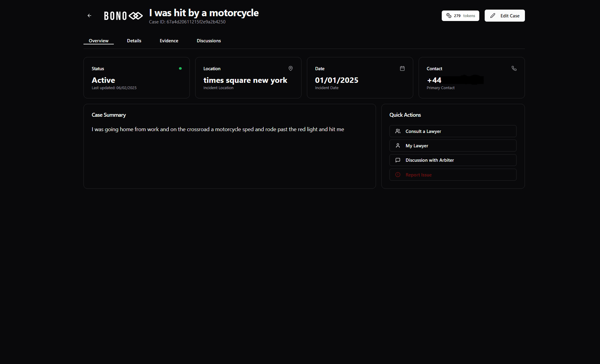
Task: Open Edit Case
Action: click(505, 16)
